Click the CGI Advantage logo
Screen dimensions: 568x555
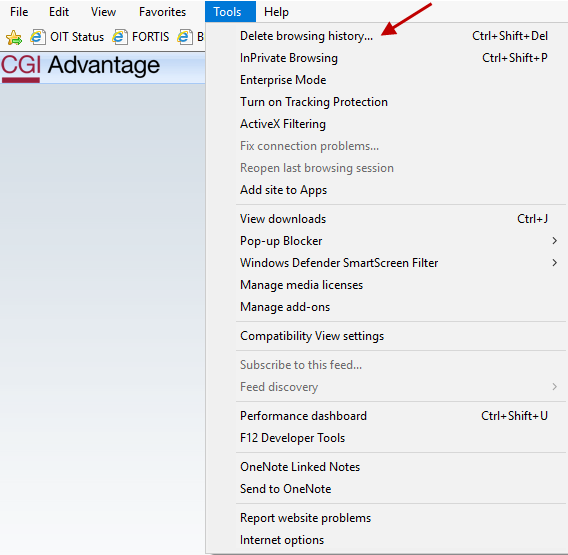pos(80,67)
